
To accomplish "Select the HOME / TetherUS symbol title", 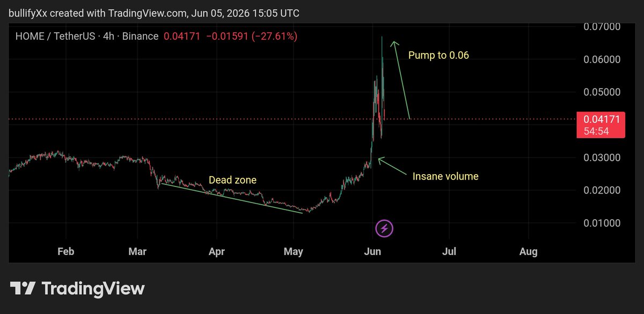I will pyautogui.click(x=56, y=36).
